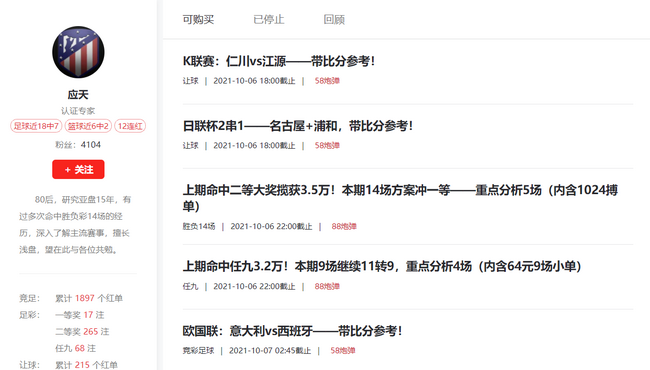Click the expert bio starting with 80后
650x370 pixels.
pyautogui.click(x=75, y=225)
